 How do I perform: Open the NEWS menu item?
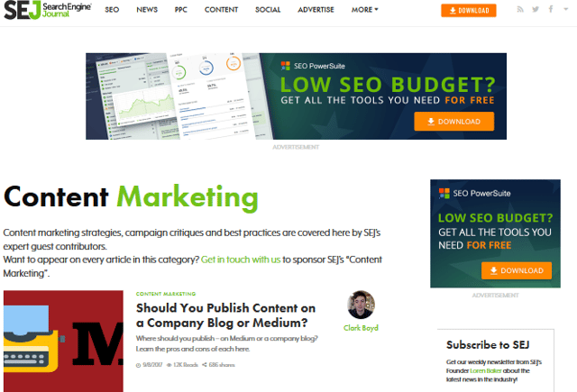click(x=147, y=10)
